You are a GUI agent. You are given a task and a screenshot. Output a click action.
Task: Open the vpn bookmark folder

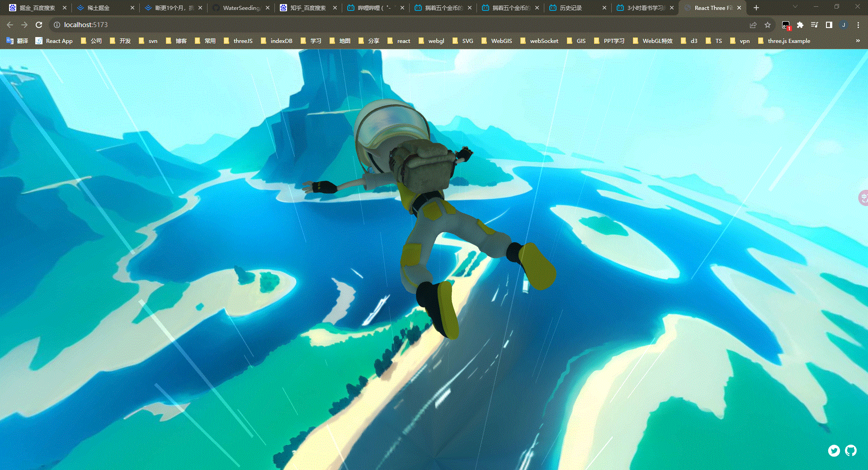[740, 41]
